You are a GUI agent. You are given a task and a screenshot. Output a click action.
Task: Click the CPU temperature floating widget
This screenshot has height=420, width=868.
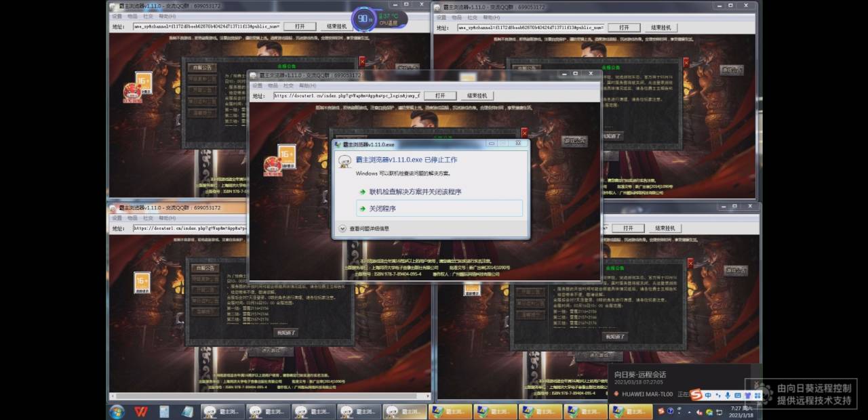coord(378,18)
